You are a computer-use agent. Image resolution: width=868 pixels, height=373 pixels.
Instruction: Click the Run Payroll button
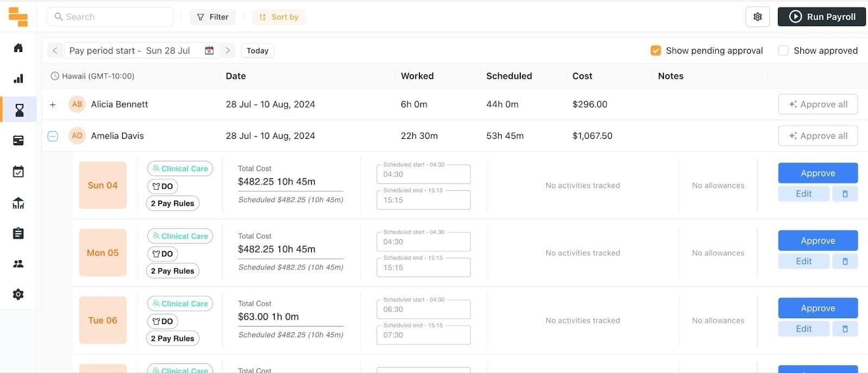821,17
